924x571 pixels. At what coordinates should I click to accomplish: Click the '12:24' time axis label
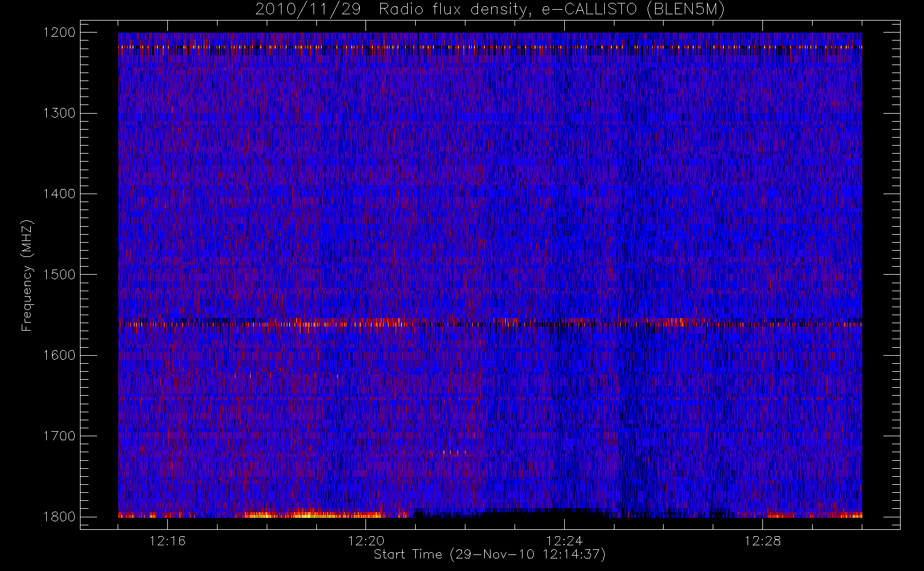pyautogui.click(x=564, y=541)
